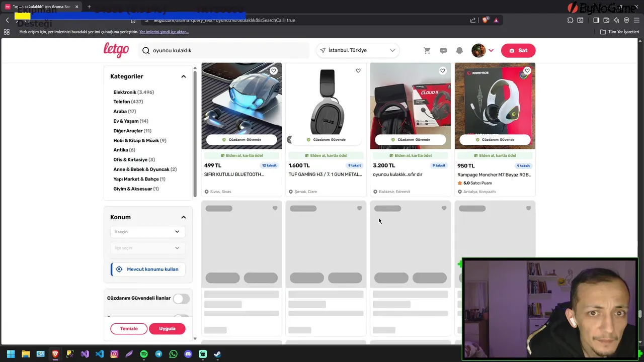
Task: Click Yer imlerini şimdi içe aktar link
Action: (164, 32)
